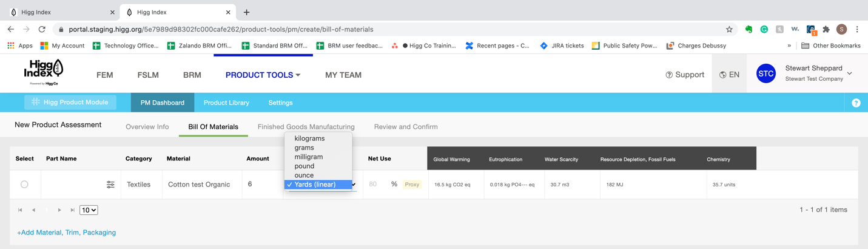868x249 pixels.
Task: Choose ounce from unit list
Action: (x=318, y=175)
